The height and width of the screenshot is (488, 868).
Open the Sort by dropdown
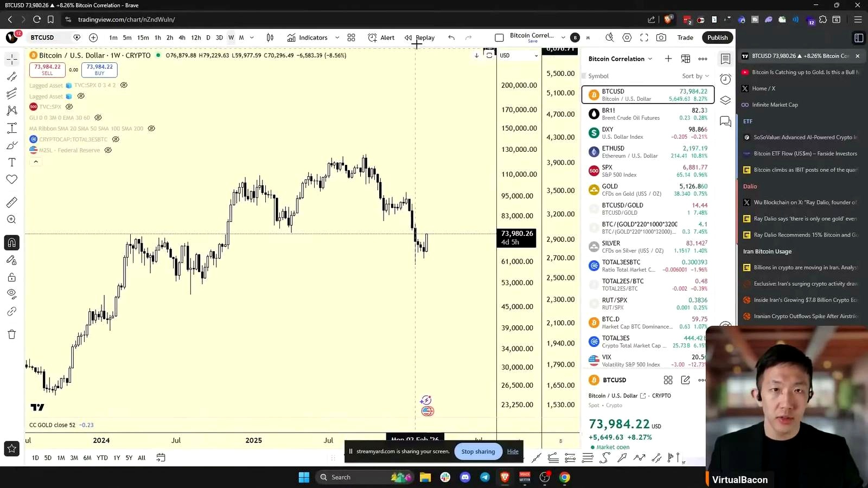pos(695,76)
